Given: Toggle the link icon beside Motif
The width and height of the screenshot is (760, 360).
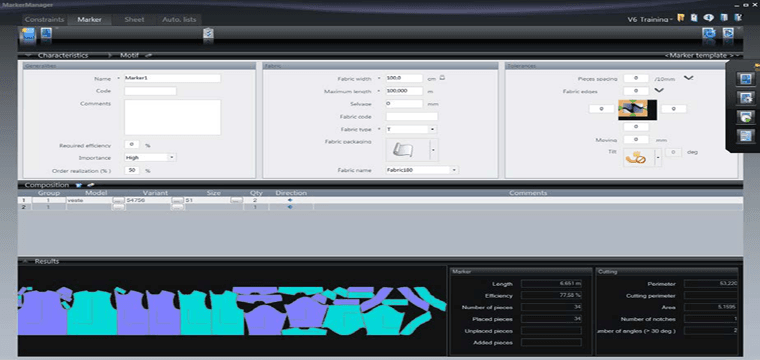Looking at the screenshot, I should pyautogui.click(x=148, y=55).
